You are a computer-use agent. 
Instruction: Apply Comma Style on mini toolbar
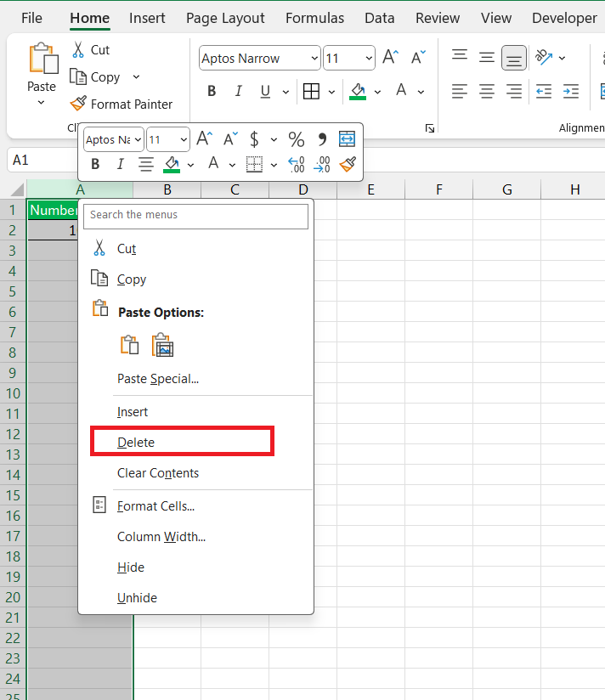[x=322, y=139]
